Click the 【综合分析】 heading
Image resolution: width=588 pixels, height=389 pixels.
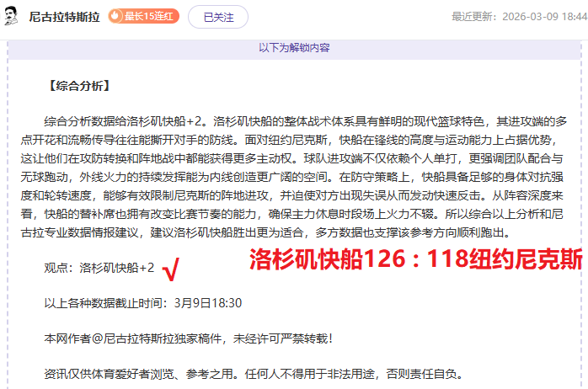78,85
